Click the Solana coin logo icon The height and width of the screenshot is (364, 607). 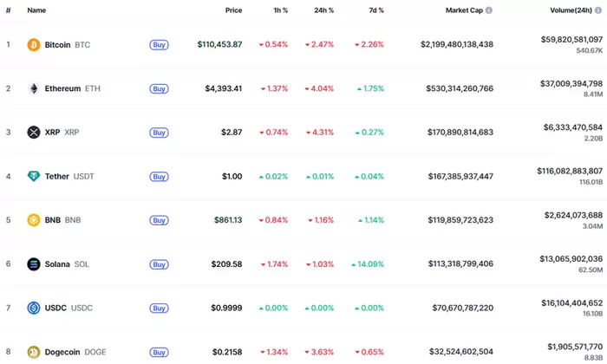tap(34, 264)
